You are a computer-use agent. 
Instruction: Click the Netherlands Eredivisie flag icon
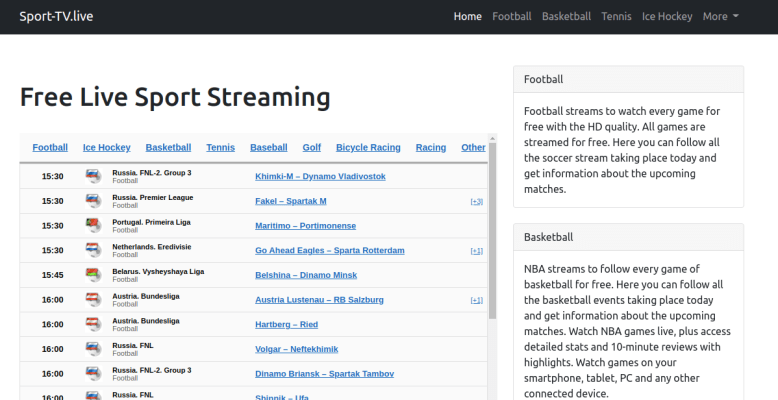click(93, 250)
